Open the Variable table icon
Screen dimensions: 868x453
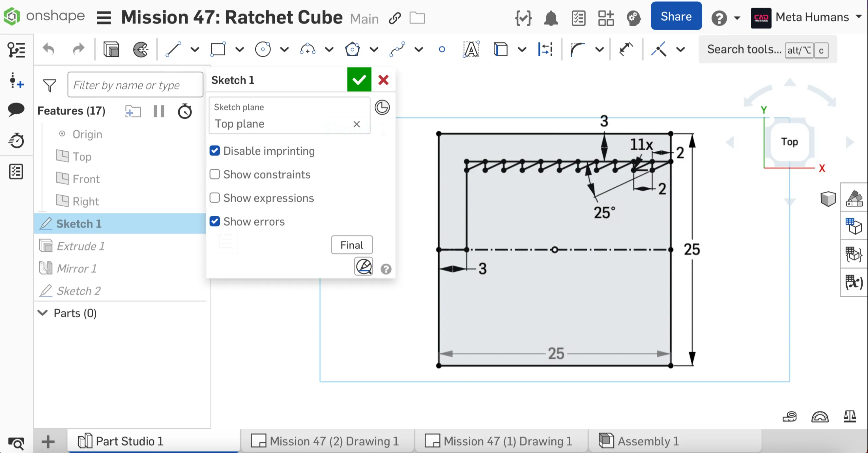click(854, 282)
